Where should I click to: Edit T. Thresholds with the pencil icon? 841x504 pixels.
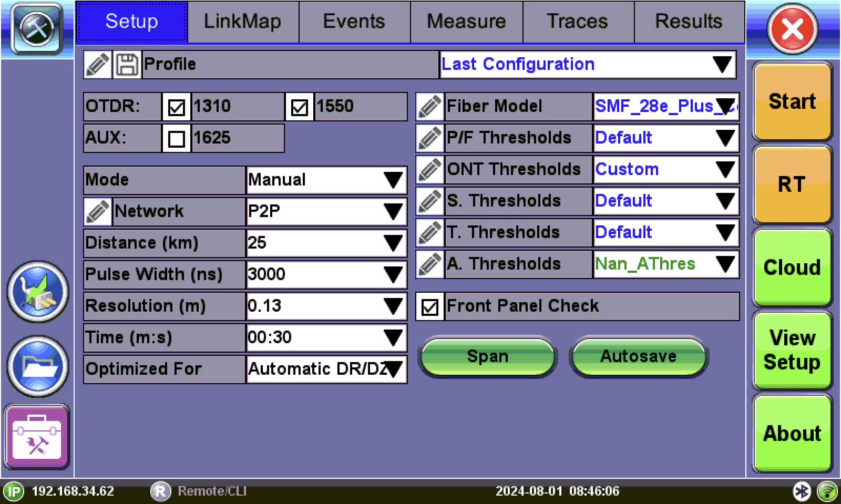pyautogui.click(x=430, y=233)
